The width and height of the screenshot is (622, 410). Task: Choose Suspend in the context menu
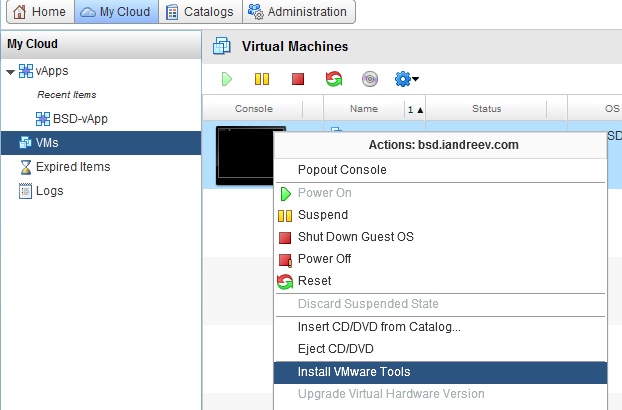click(440, 215)
